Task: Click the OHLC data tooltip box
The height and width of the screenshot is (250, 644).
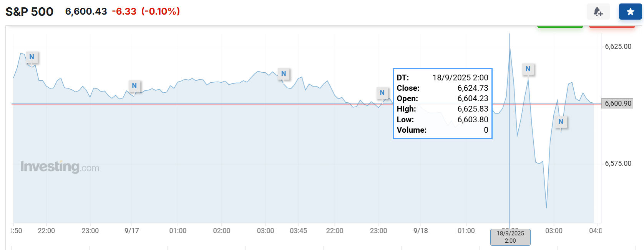Action: tap(442, 104)
